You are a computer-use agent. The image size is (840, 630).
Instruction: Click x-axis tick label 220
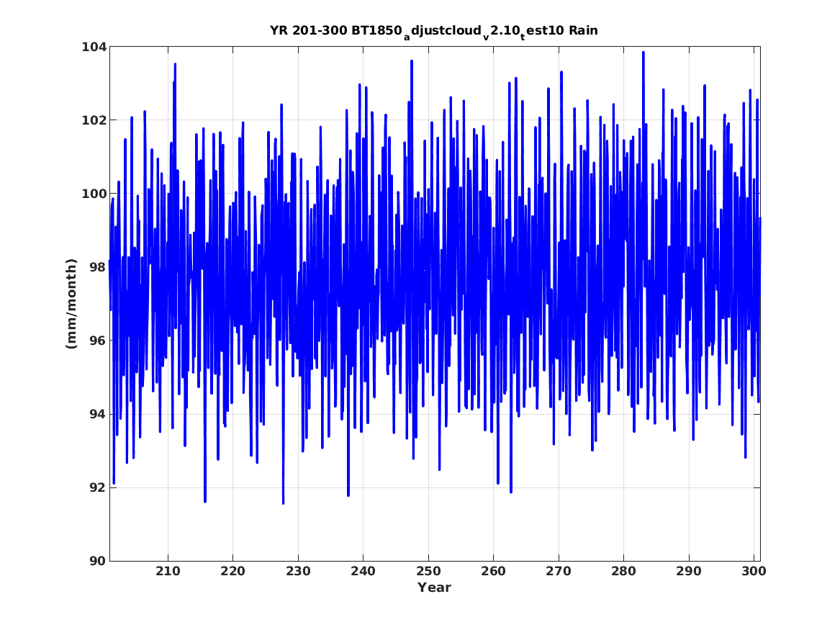(233, 571)
